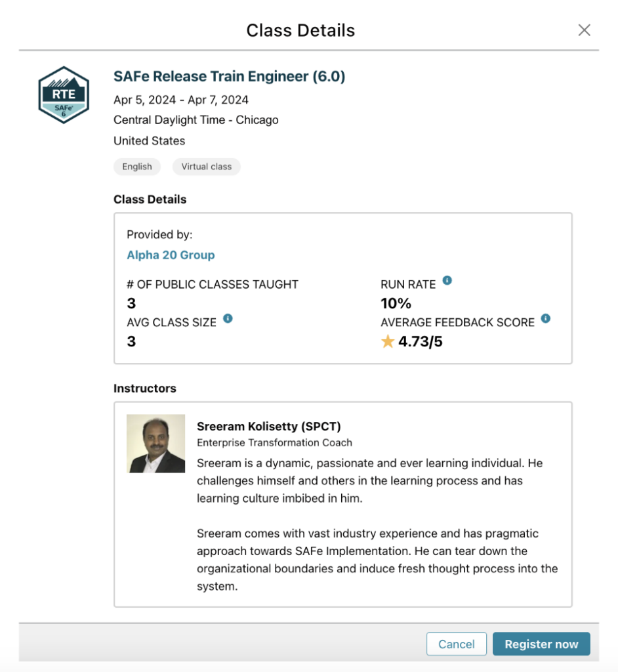Click the star icon beside the 4.73/5 rating
Screen dimensions: 618x672
click(387, 341)
